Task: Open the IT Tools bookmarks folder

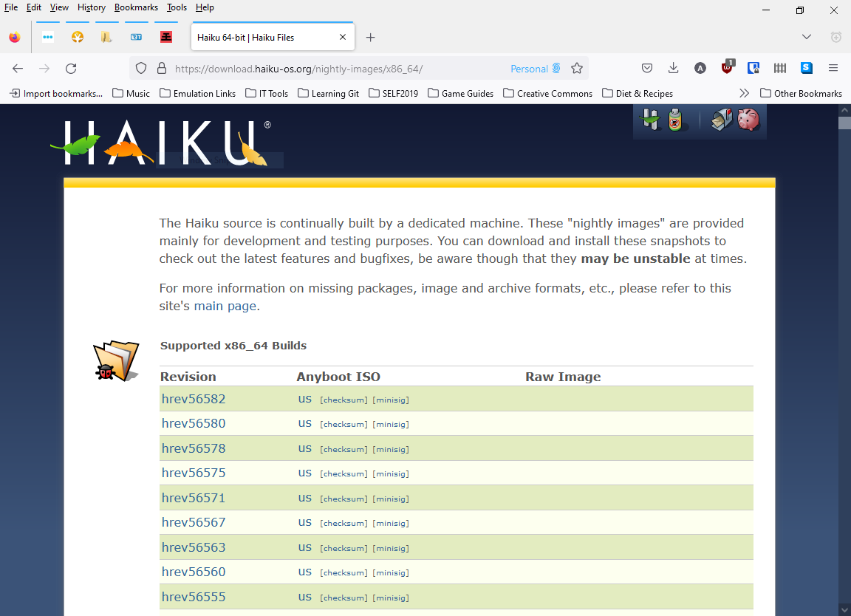Action: 267,93
